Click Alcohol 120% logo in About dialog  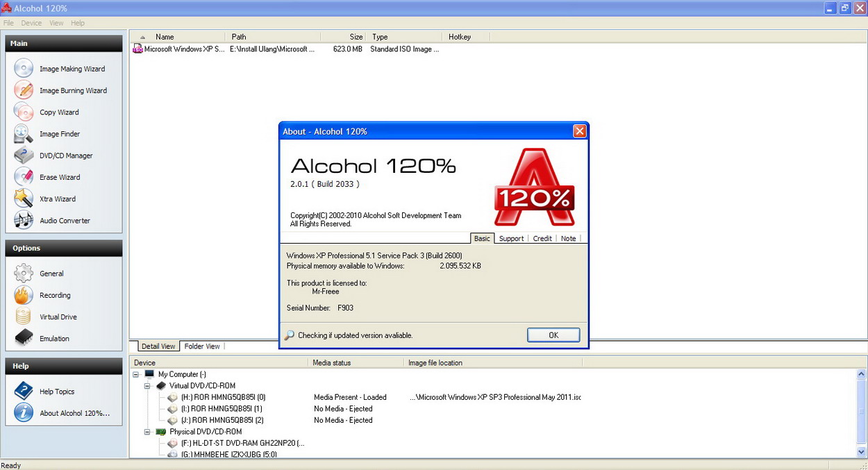[535, 187]
